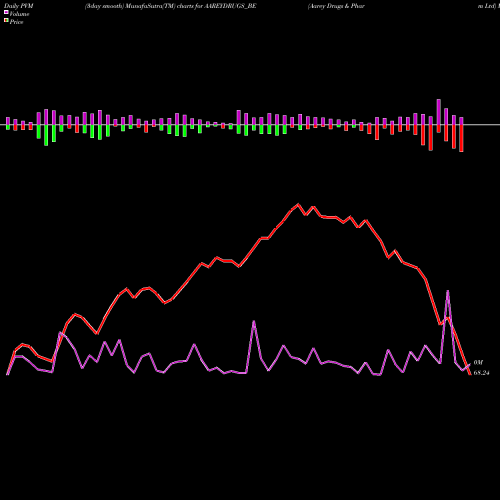Click the '0M' volume end label
The height and width of the screenshot is (500, 500).
click(478, 362)
